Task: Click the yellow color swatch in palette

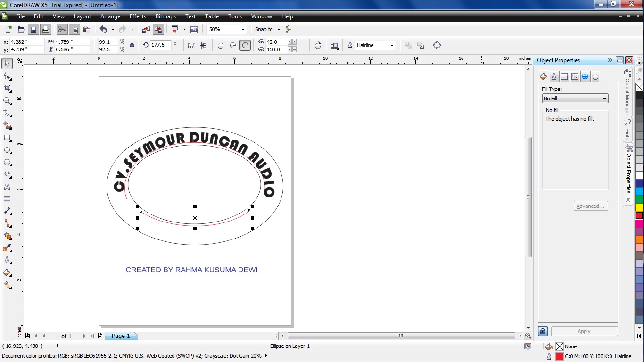Action: (x=639, y=207)
